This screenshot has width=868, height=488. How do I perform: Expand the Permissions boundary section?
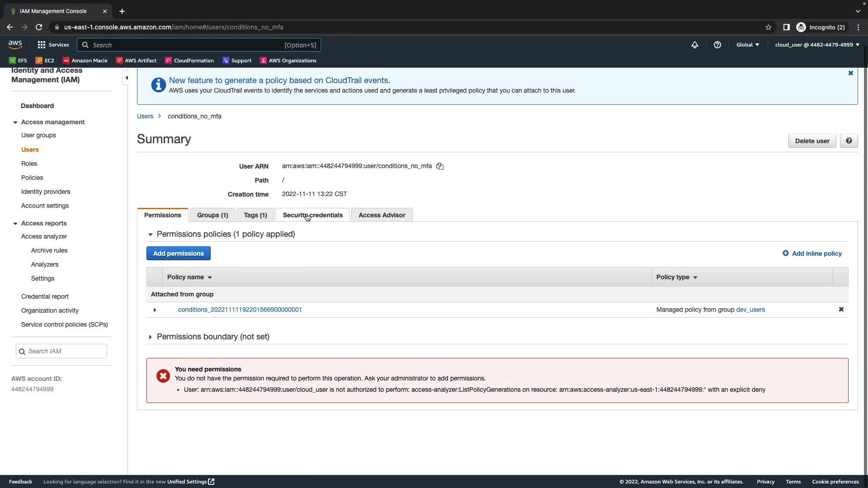151,337
